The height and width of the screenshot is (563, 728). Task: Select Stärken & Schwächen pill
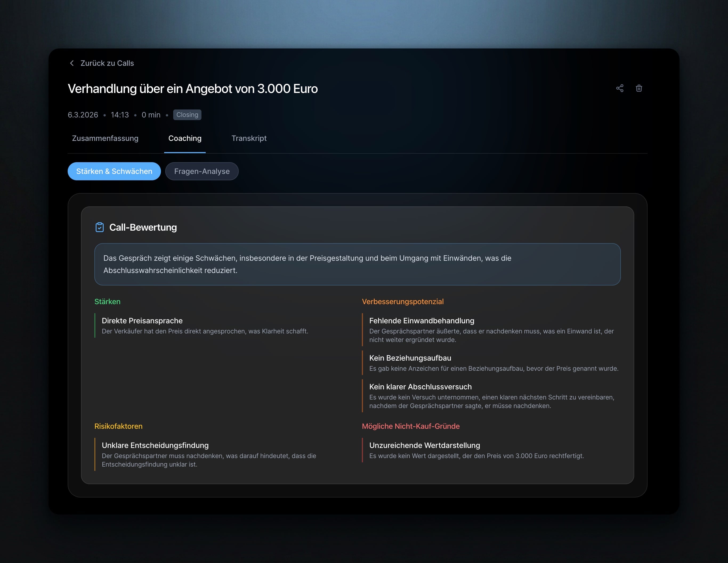114,171
